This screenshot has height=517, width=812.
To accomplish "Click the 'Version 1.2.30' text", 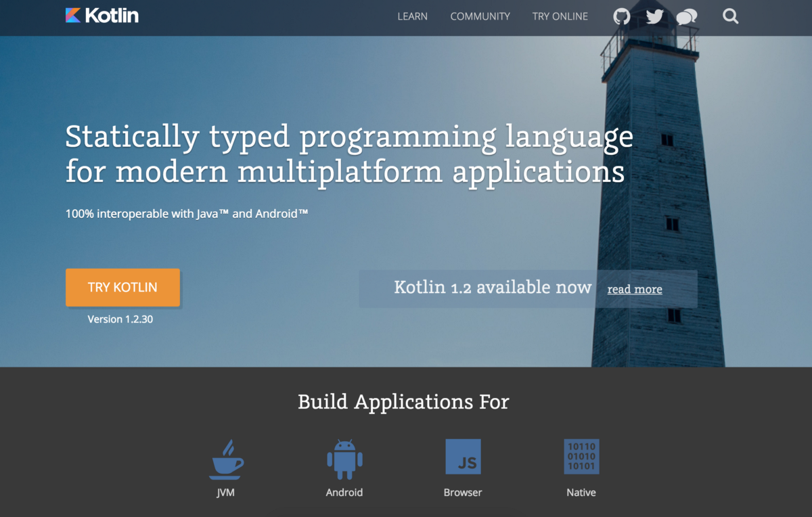I will click(120, 319).
